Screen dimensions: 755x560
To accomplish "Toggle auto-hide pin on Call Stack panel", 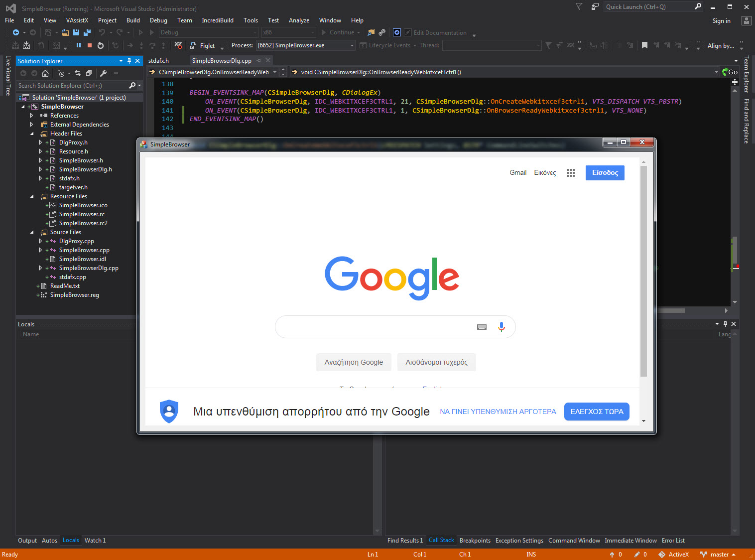I will click(x=725, y=324).
